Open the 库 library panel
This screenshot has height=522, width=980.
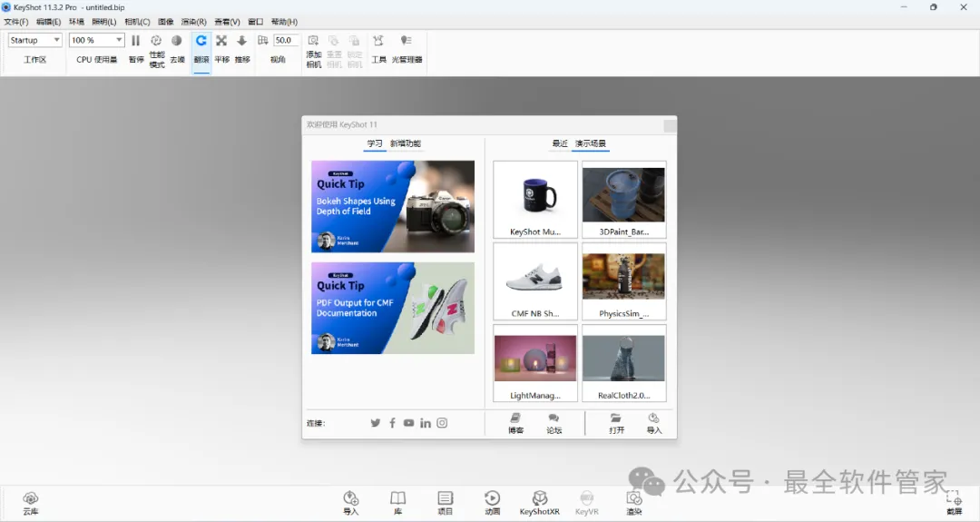tap(398, 503)
